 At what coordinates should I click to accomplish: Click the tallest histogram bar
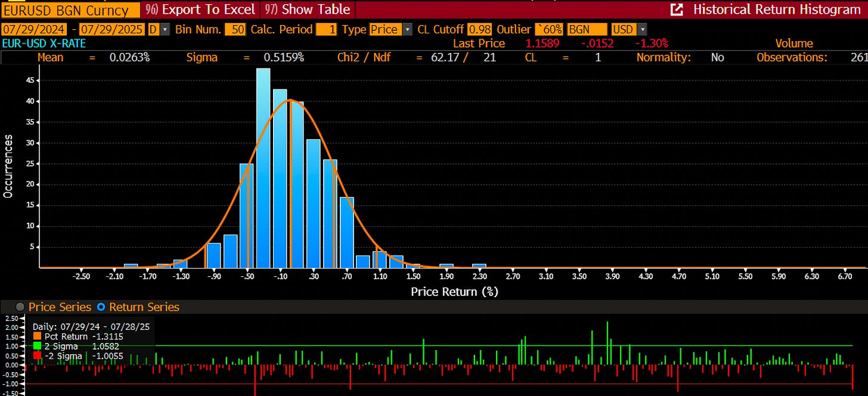(263, 168)
